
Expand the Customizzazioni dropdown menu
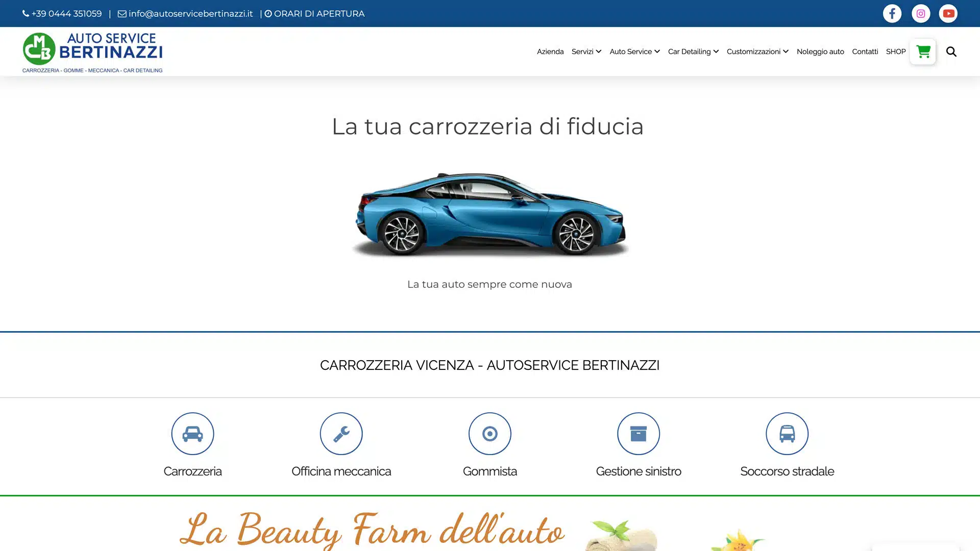tap(757, 52)
